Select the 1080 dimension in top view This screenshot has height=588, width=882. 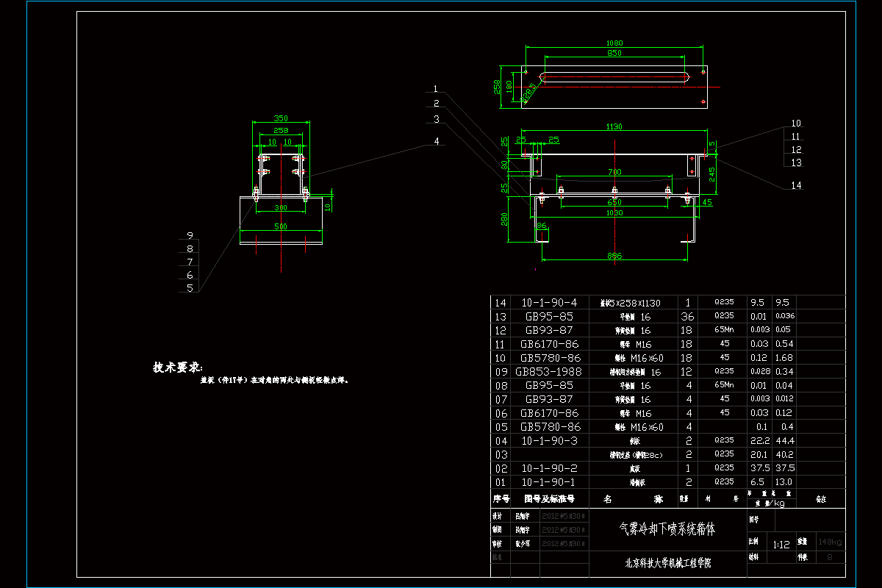[x=614, y=43]
